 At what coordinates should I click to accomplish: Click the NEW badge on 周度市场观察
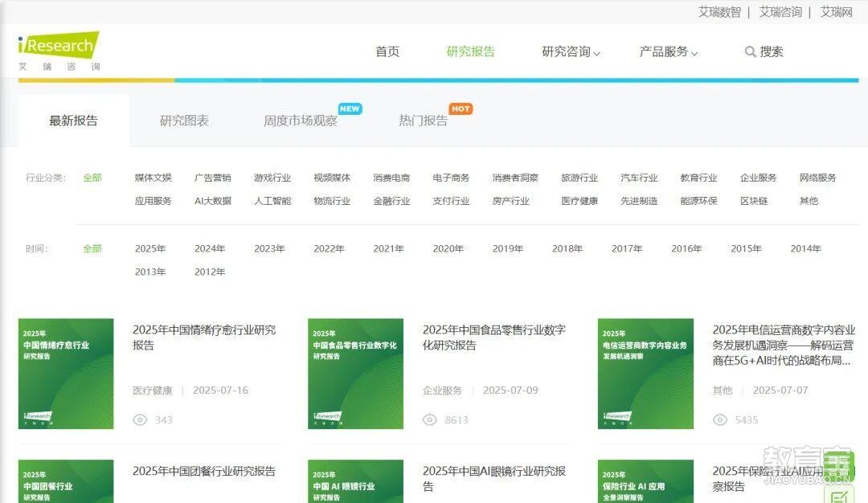click(349, 107)
